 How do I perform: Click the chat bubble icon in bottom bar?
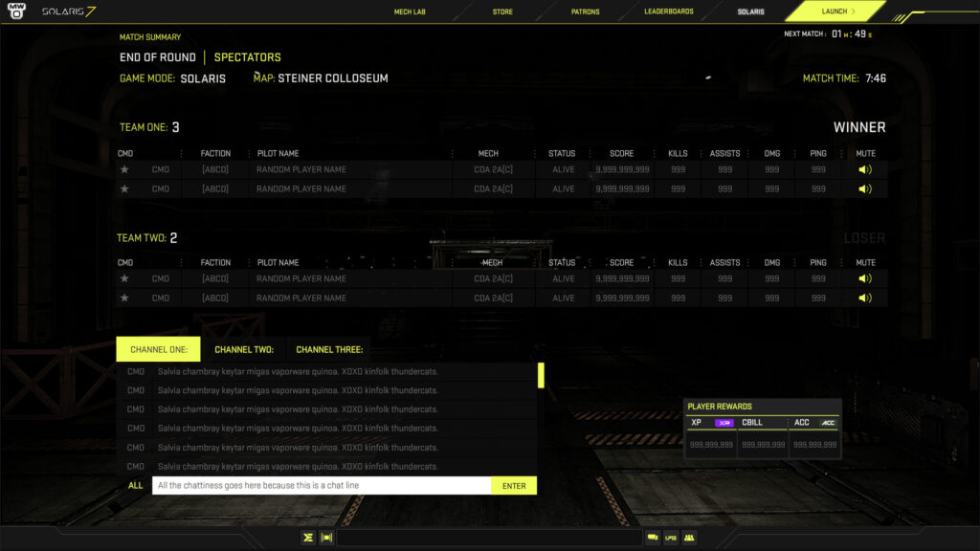tap(653, 538)
